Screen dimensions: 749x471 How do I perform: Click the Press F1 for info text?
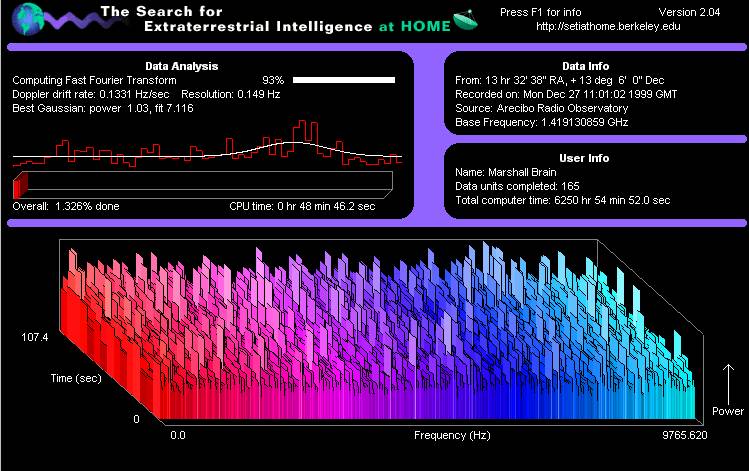(540, 12)
